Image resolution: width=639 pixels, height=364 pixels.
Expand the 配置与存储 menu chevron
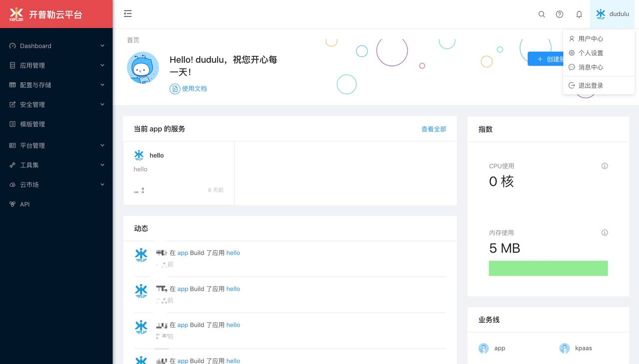coord(102,85)
